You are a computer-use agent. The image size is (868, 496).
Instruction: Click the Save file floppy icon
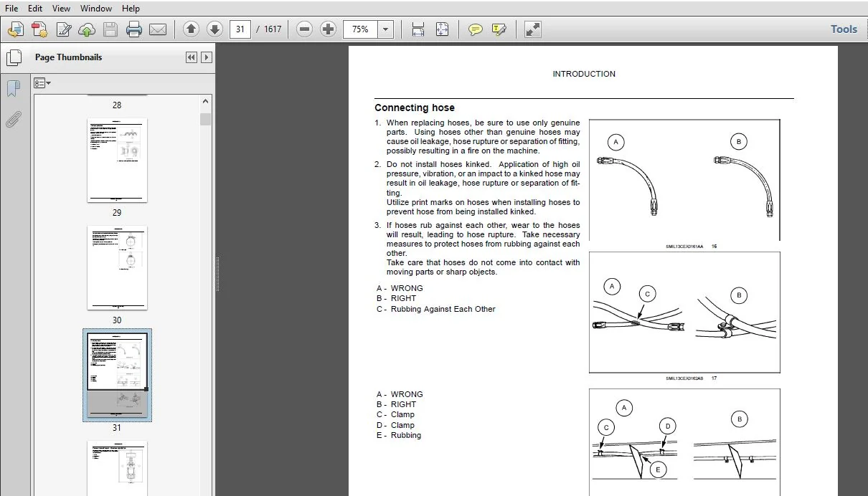pyautogui.click(x=110, y=29)
